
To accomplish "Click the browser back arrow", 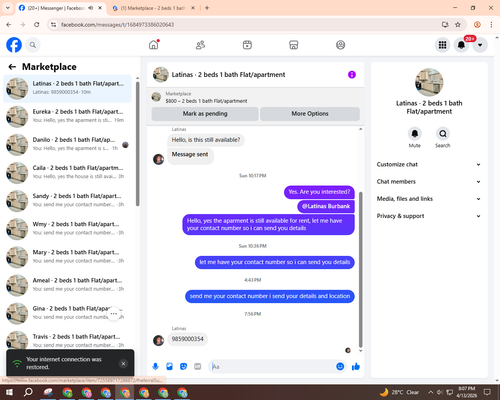I will (x=9, y=25).
